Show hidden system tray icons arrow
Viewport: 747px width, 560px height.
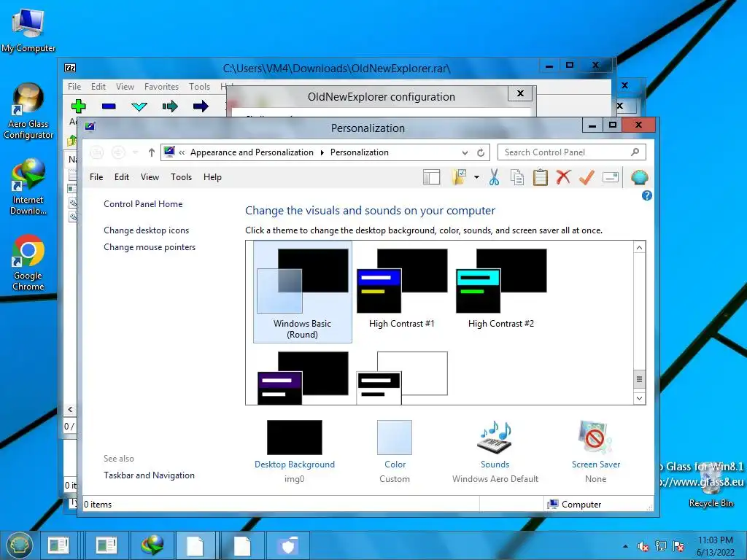[625, 546]
